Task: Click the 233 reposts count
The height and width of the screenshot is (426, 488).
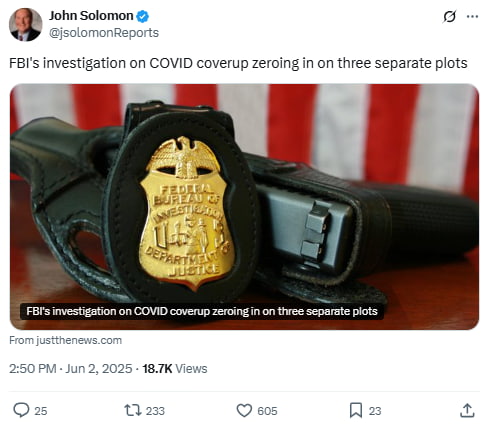Action: 155,411
